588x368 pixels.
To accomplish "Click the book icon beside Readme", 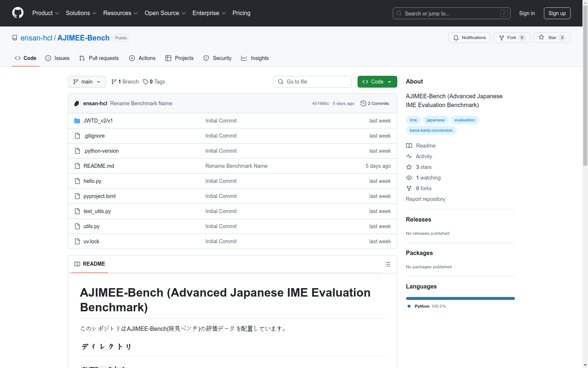I will 409,146.
